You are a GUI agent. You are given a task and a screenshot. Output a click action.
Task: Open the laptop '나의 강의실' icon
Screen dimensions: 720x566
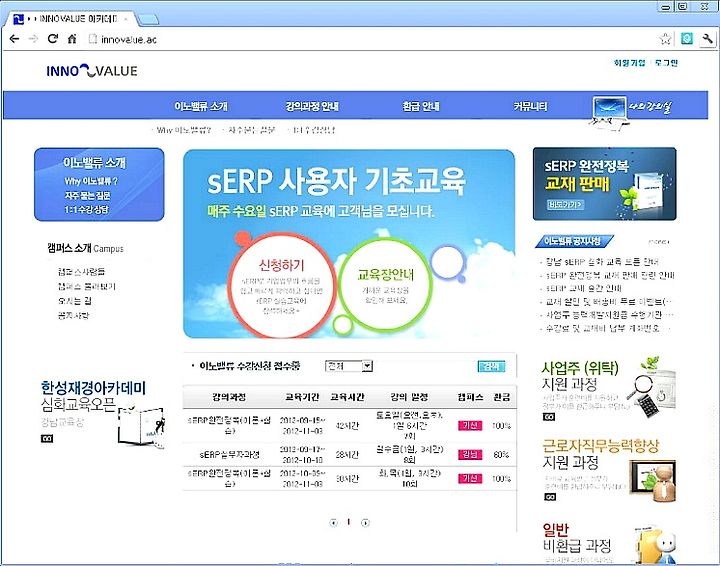coord(608,112)
